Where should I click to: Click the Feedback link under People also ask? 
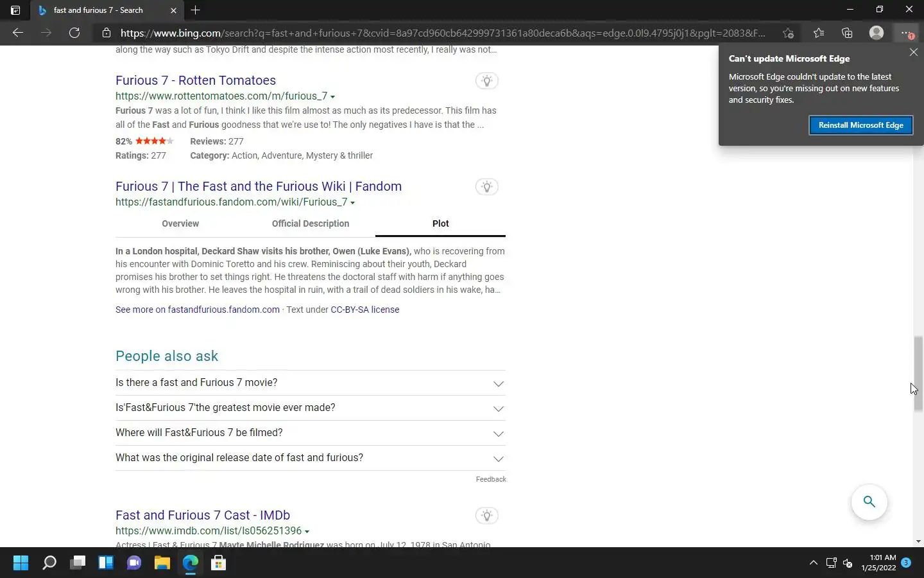click(491, 479)
